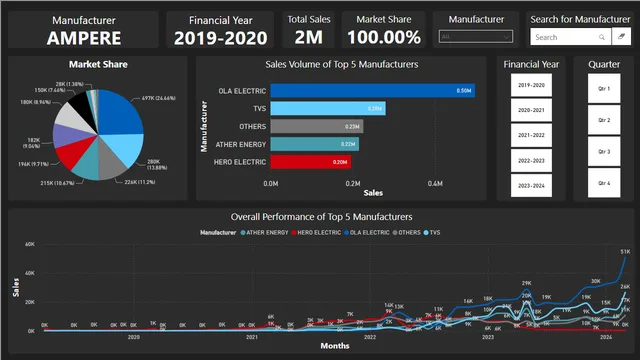Image resolution: width=640 pixels, height=360 pixels.
Task: Click the search magnifier icon
Action: 602,37
